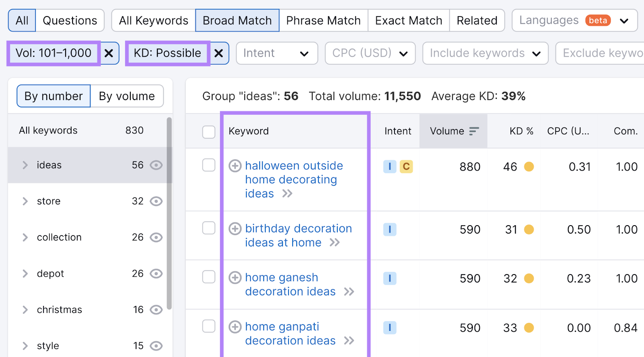This screenshot has width=644, height=357.
Task: Click KD difficulty dot for halloween row
Action: pos(529,166)
